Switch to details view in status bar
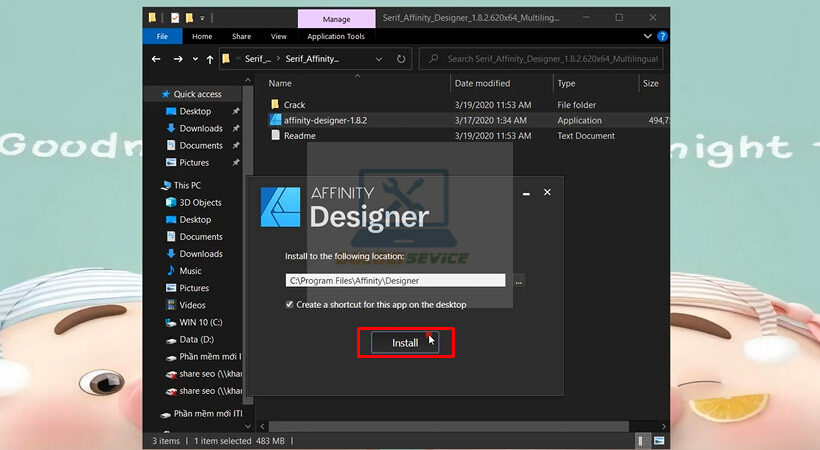The width and height of the screenshot is (820, 450). pyautogui.click(x=641, y=441)
